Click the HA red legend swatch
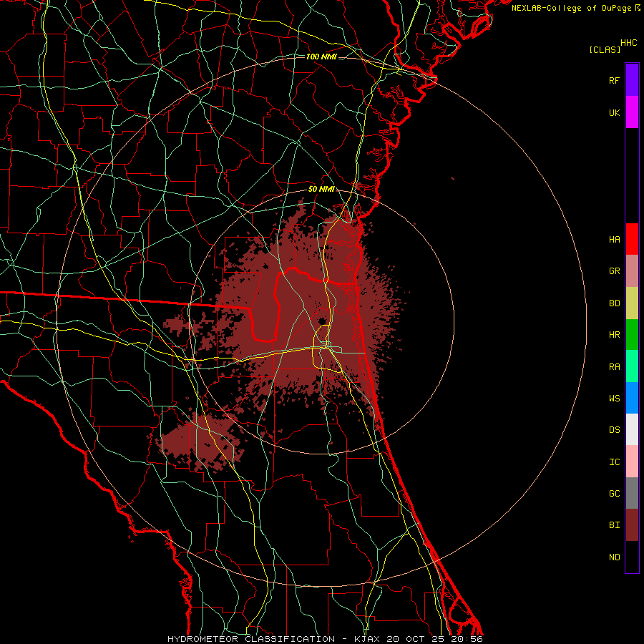The width and height of the screenshot is (644, 644). (632, 239)
